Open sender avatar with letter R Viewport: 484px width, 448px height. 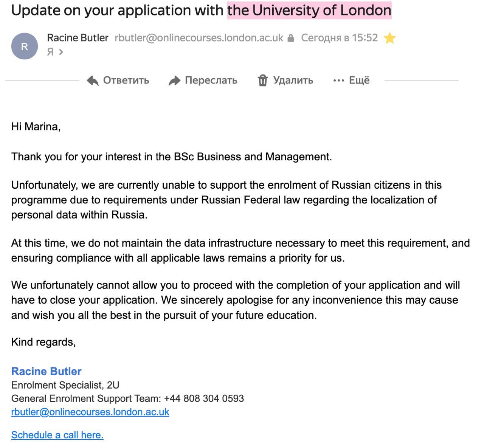coord(25,47)
